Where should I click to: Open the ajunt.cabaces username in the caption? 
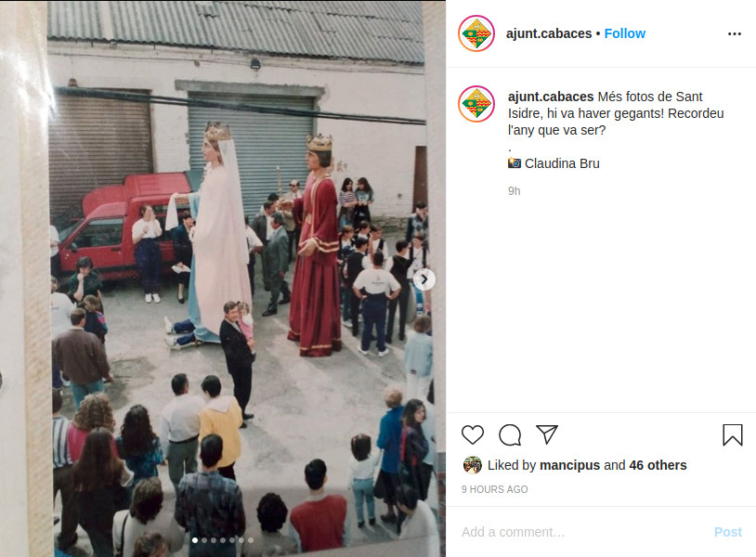551,97
